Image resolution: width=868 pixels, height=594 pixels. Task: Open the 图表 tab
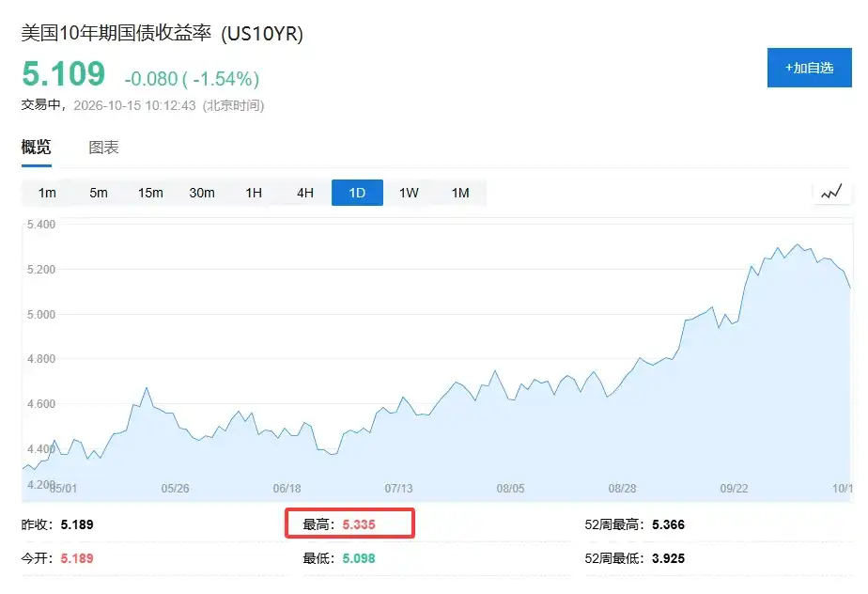pyautogui.click(x=103, y=148)
